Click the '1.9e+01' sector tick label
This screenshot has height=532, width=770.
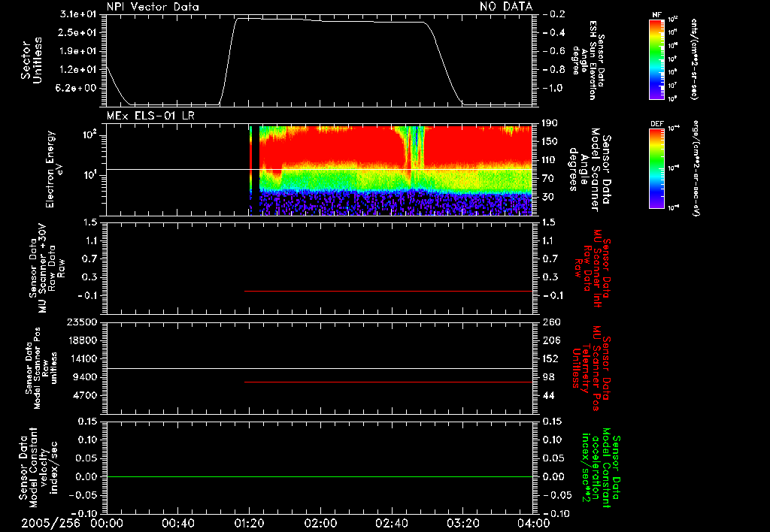[x=78, y=51]
